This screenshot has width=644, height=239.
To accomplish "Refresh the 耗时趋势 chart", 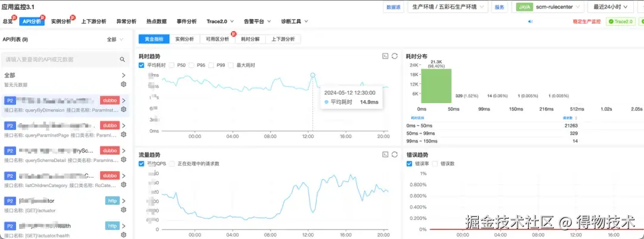I will coord(394,56).
